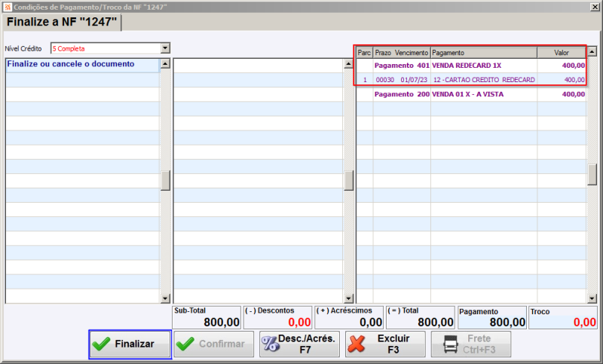Click the prazo 00030 cell
Viewport: 603px width, 364px height.
point(385,80)
